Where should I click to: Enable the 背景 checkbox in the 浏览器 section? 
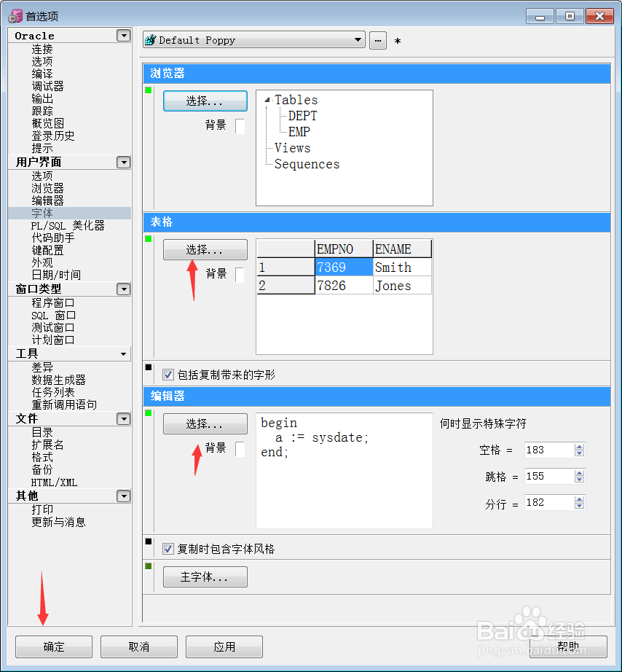[242, 125]
